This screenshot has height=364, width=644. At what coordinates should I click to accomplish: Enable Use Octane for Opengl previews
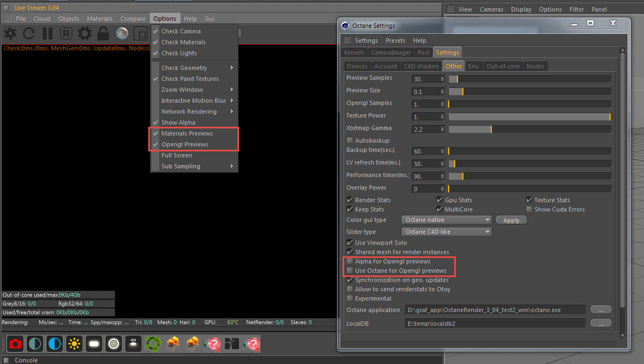(350, 271)
